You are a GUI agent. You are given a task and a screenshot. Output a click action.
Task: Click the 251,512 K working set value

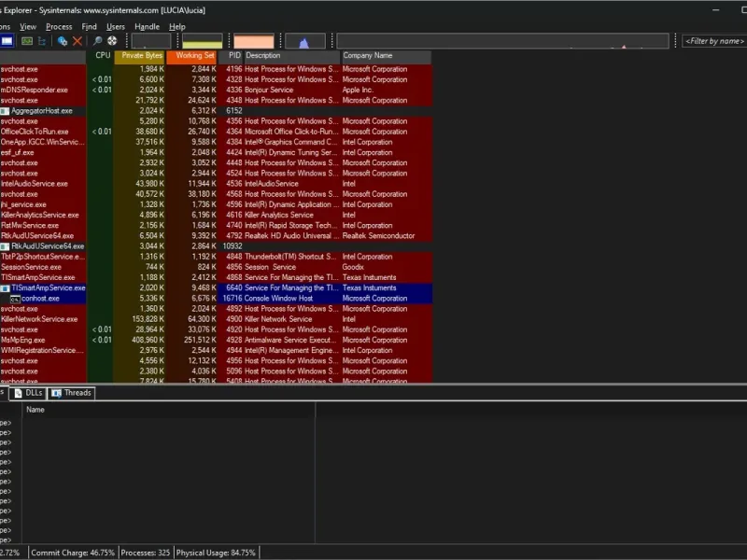pos(200,341)
